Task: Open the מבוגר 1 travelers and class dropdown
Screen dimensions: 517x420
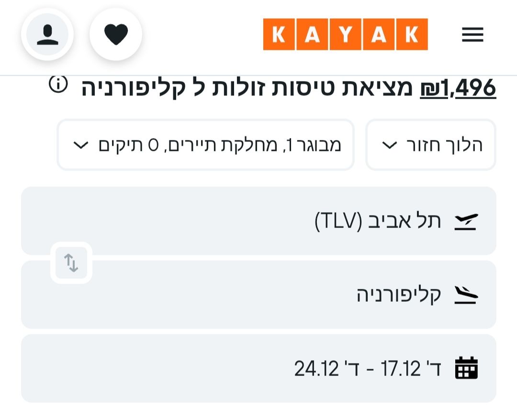Action: click(206, 145)
